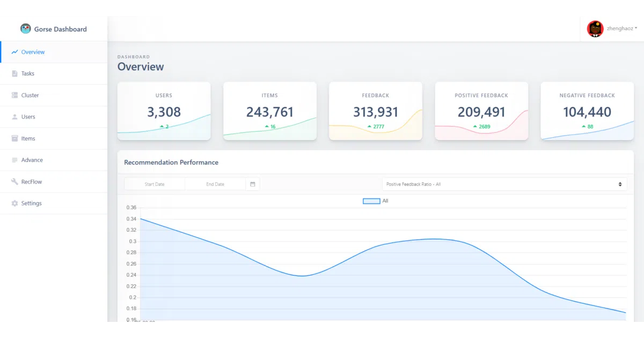Click the Tasks document icon
Viewport: 644px width, 338px height.
click(x=14, y=74)
